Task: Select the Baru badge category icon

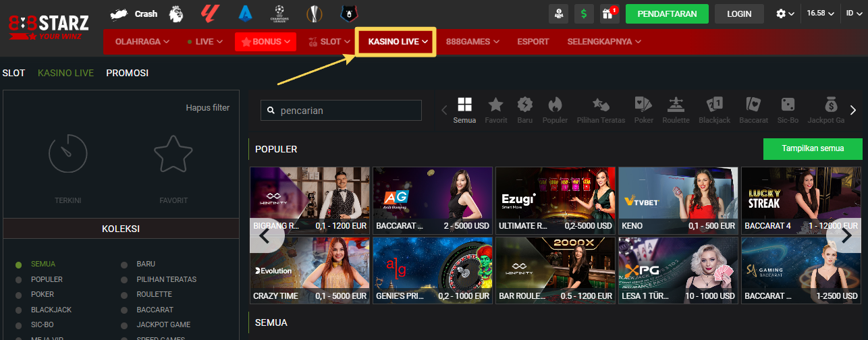Action: coord(524,105)
